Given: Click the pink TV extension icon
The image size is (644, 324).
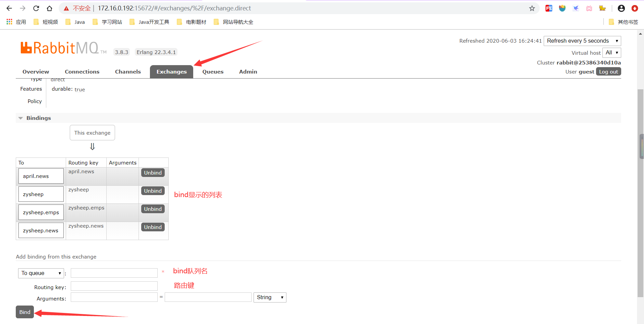Looking at the screenshot, I should point(589,8).
